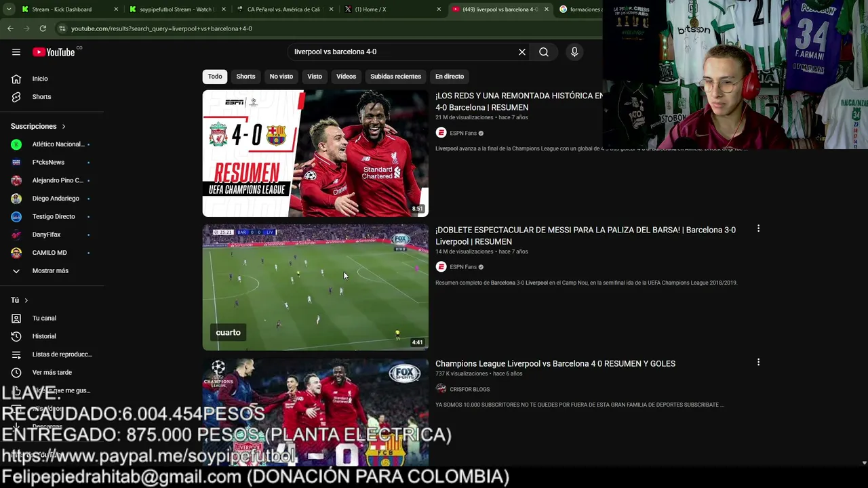
Task: Visit ESPN Fans channel under the Messi video
Action: pos(463,267)
